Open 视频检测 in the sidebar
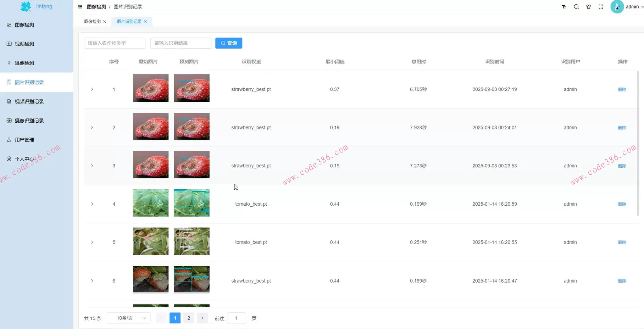This screenshot has width=644, height=329. (24, 44)
